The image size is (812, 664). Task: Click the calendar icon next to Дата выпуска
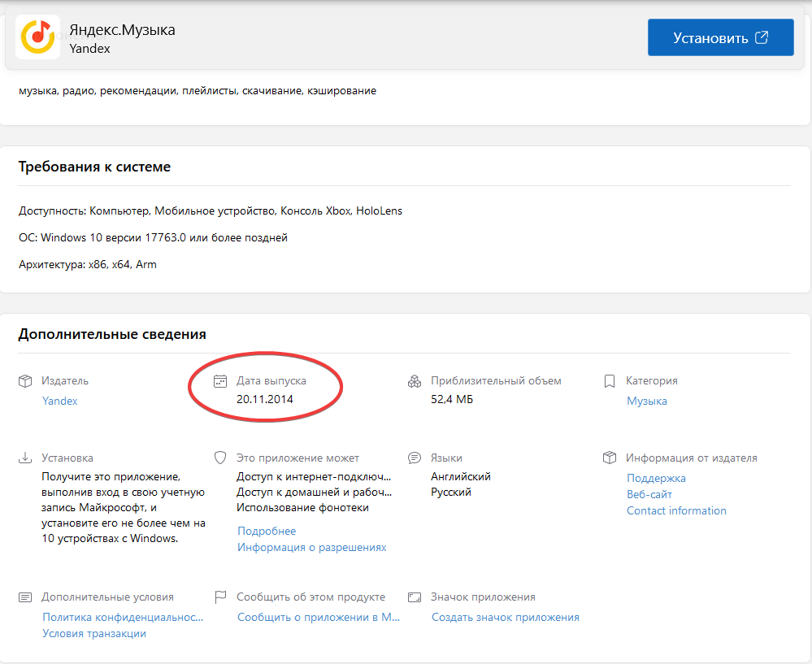click(x=219, y=381)
